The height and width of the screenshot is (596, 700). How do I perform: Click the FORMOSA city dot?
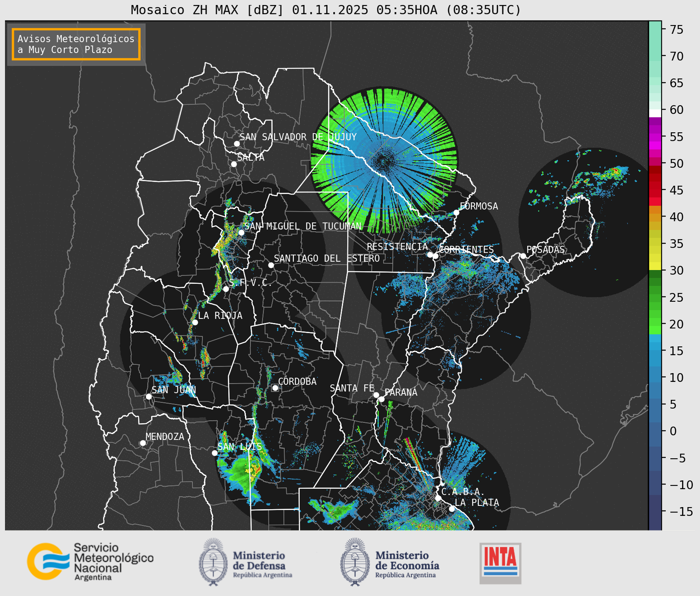click(x=456, y=213)
